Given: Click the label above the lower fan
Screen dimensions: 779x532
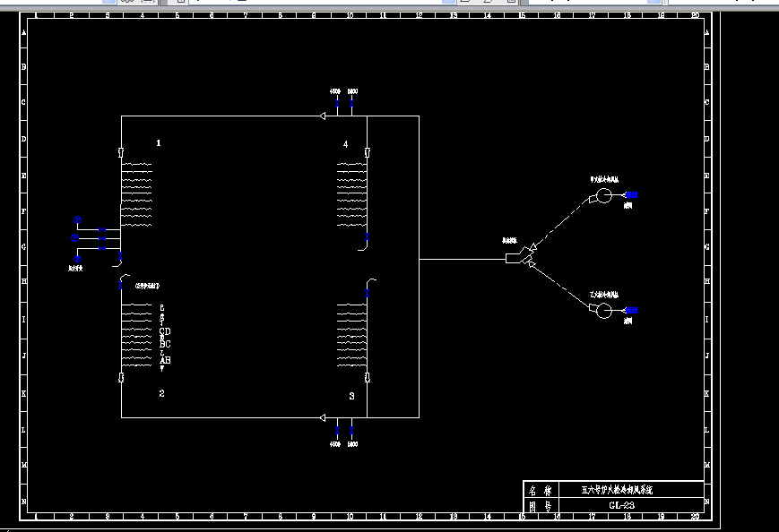Looking at the screenshot, I should [604, 295].
